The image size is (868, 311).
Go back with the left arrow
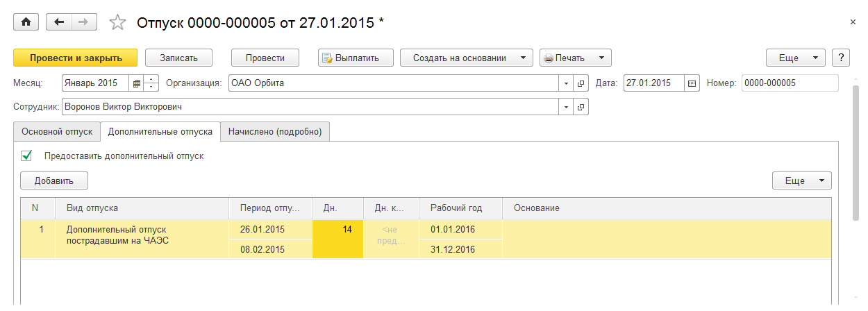[59, 22]
